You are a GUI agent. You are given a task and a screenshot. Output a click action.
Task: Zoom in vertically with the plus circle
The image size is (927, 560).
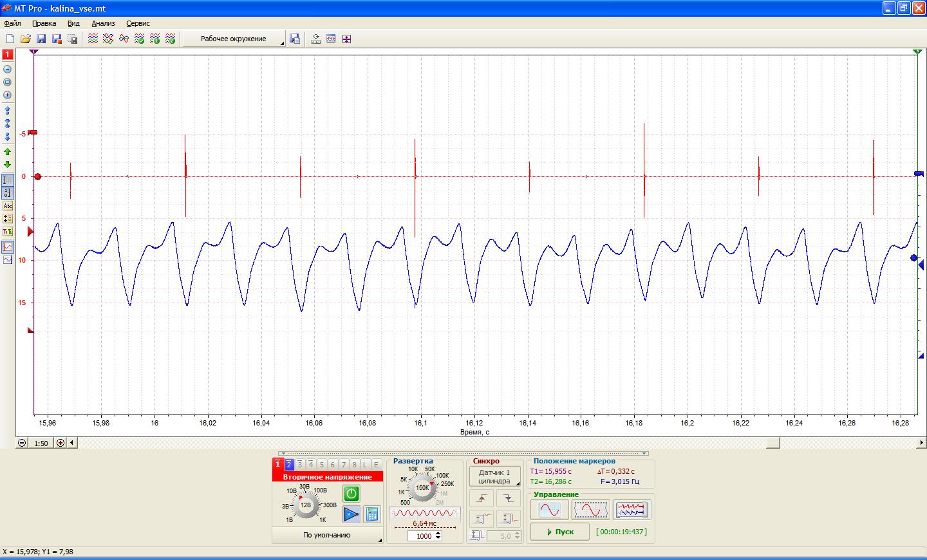(8, 95)
